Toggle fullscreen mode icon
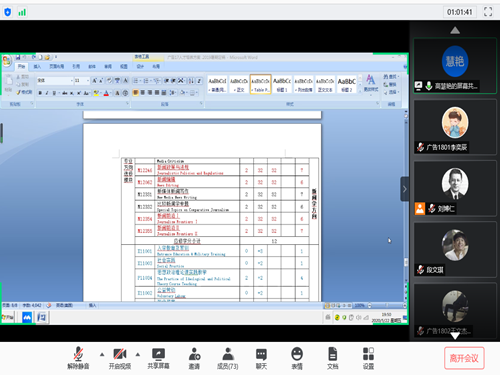 488,12
